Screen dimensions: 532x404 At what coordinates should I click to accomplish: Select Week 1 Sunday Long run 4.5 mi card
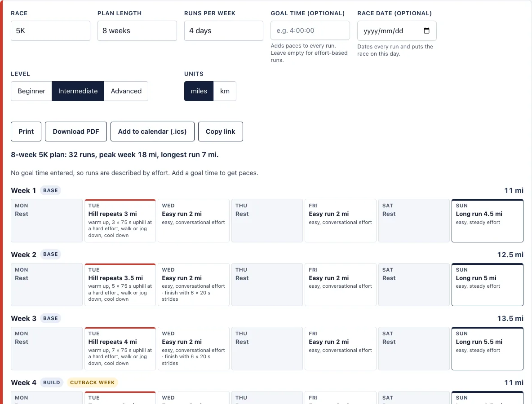(487, 221)
